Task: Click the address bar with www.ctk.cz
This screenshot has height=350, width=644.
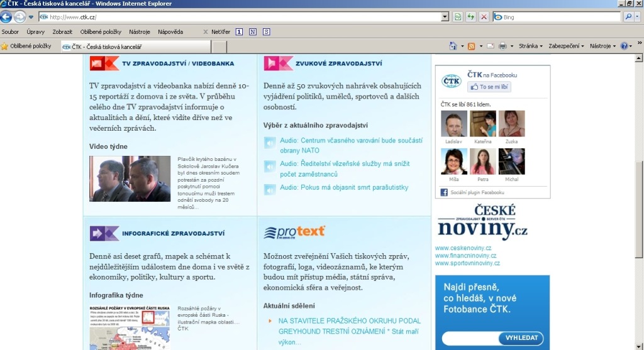Action: tap(240, 17)
